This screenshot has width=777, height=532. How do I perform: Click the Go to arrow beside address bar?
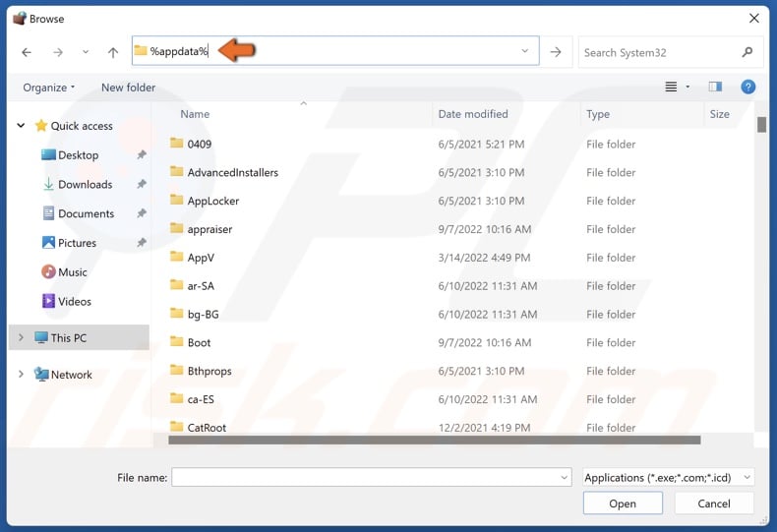tap(556, 51)
